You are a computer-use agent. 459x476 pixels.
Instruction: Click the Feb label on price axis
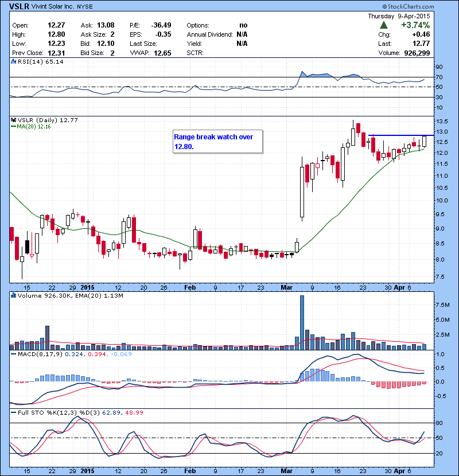coord(190,287)
